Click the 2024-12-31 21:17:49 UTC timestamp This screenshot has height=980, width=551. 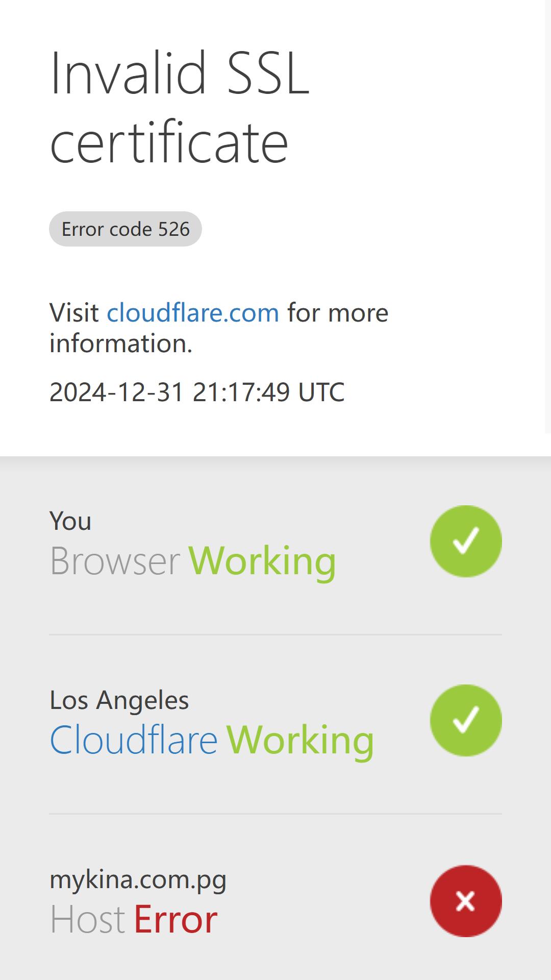[x=197, y=392]
